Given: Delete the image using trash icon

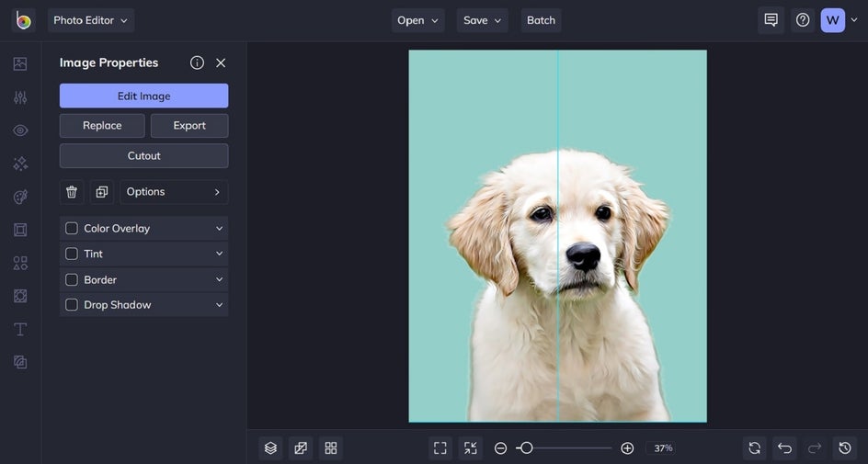Looking at the screenshot, I should [72, 192].
